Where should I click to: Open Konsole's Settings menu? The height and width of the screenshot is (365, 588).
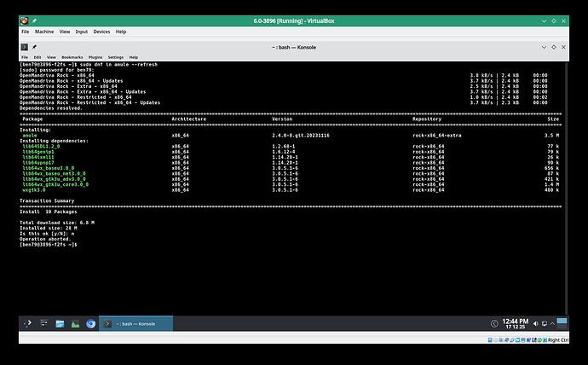[x=115, y=57]
